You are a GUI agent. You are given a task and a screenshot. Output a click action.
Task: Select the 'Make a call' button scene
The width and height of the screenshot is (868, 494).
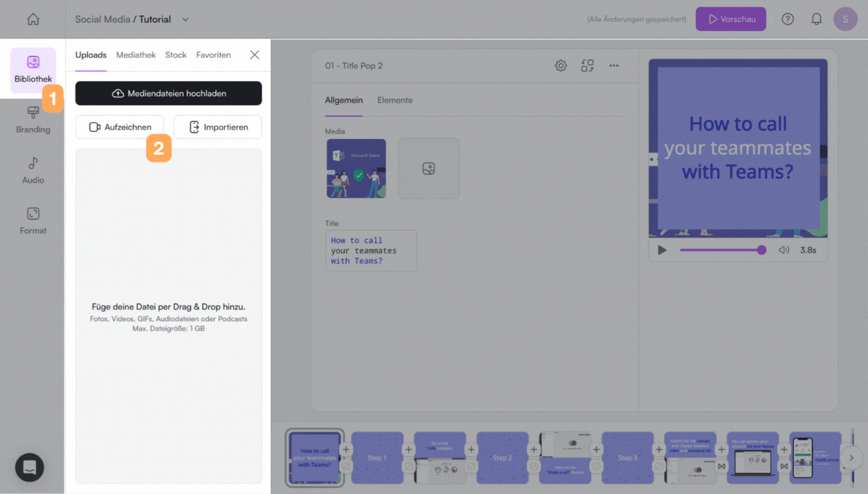[x=565, y=458]
